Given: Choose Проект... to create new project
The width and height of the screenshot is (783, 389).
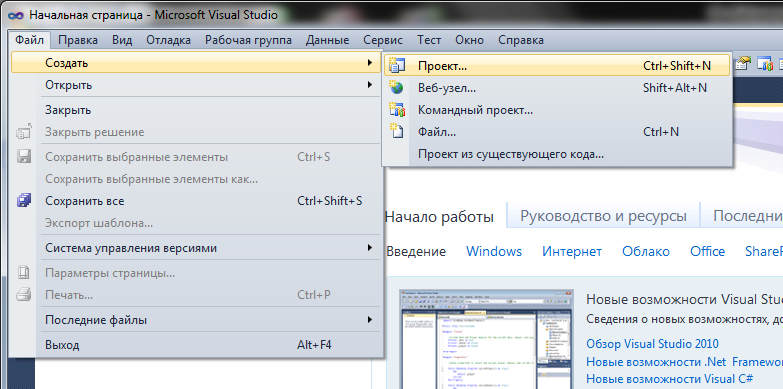Looking at the screenshot, I should pyautogui.click(x=557, y=65).
